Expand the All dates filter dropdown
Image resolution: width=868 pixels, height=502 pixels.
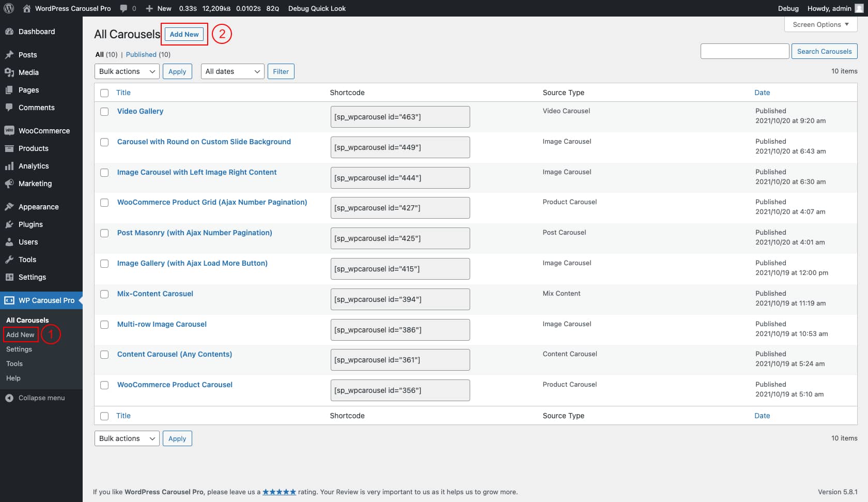tap(232, 71)
